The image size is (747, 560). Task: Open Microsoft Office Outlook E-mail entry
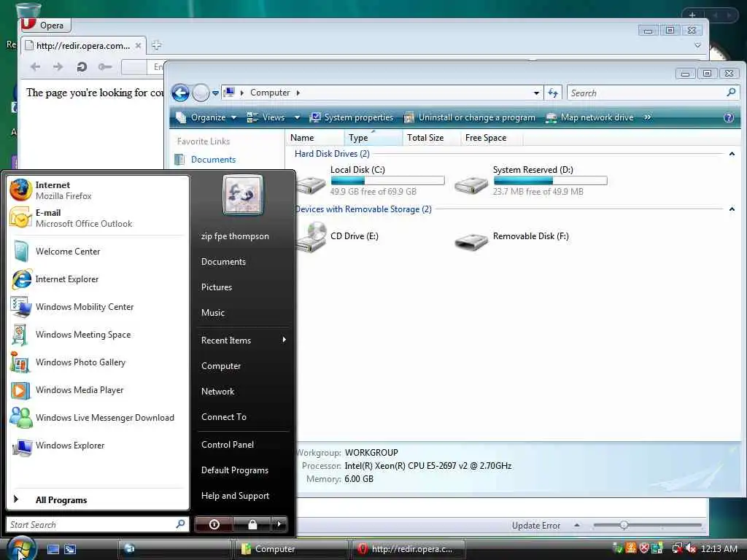pyautogui.click(x=98, y=217)
